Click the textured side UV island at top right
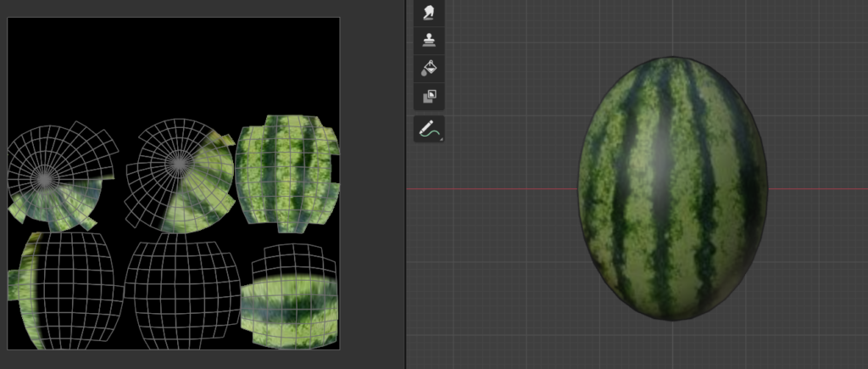868x369 pixels. 287,173
